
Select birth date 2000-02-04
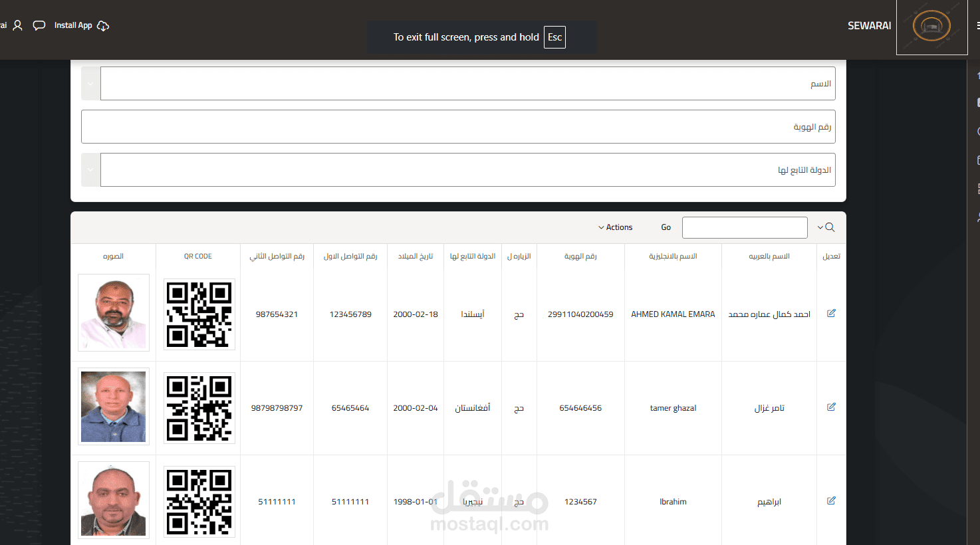416,408
